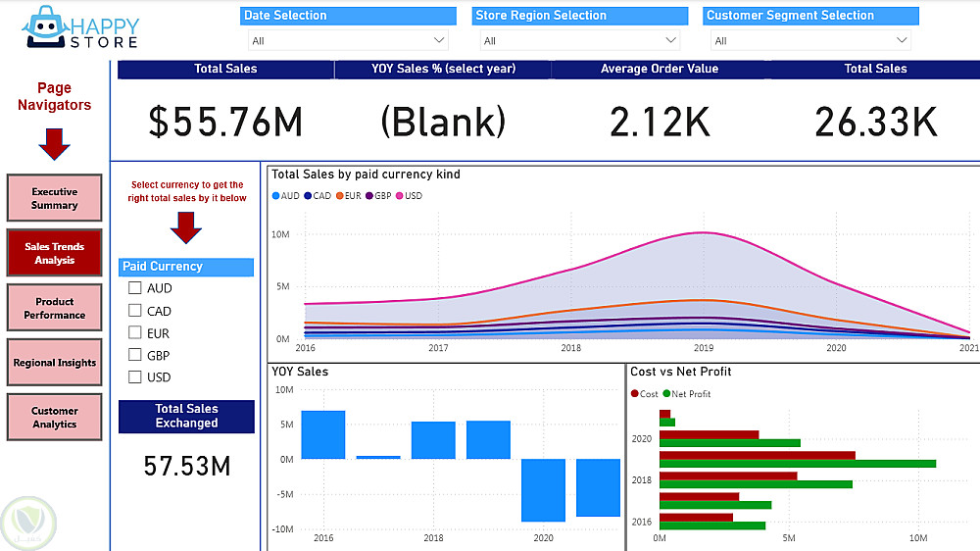
Task: Click the (Blank) YOY Sales value
Action: coord(443,122)
